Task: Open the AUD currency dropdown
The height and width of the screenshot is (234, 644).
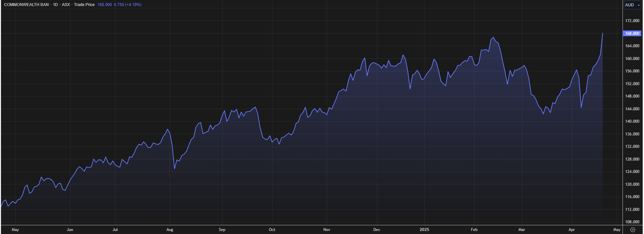Action: tap(632, 5)
